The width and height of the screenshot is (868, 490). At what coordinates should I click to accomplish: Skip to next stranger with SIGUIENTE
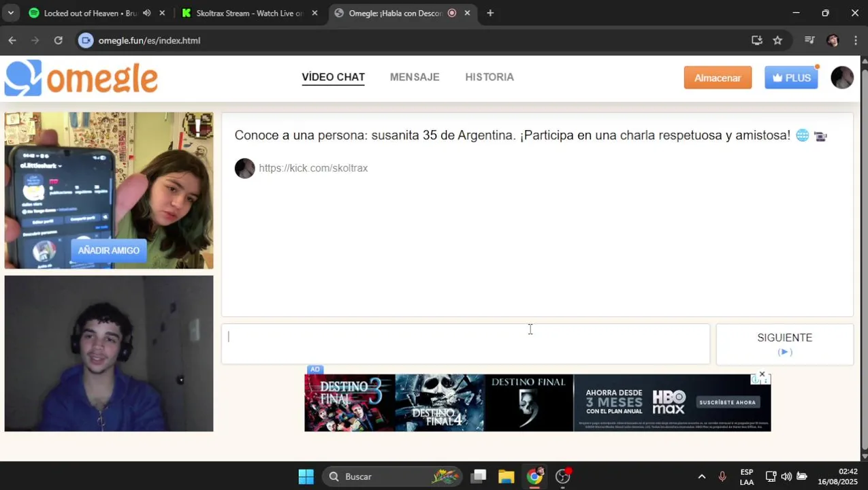coord(784,344)
